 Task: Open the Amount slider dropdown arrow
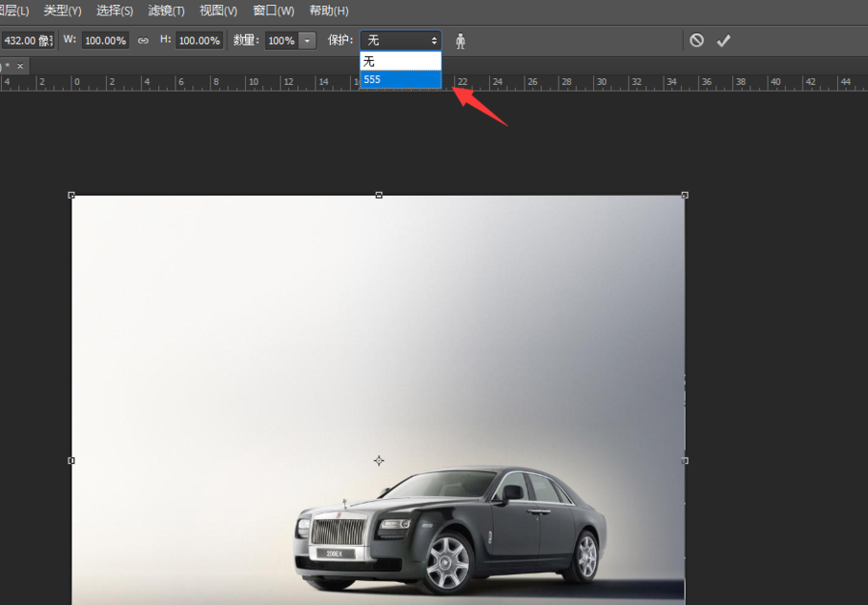click(x=308, y=41)
